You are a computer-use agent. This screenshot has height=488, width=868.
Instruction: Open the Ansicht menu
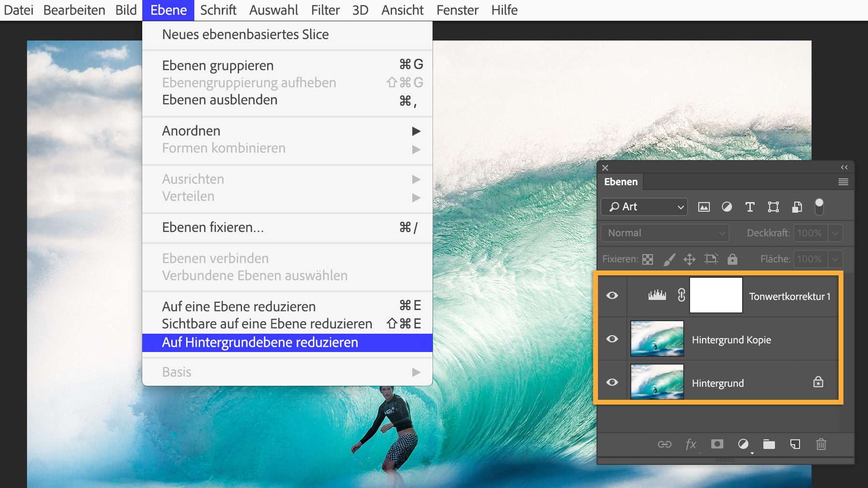[x=403, y=10]
